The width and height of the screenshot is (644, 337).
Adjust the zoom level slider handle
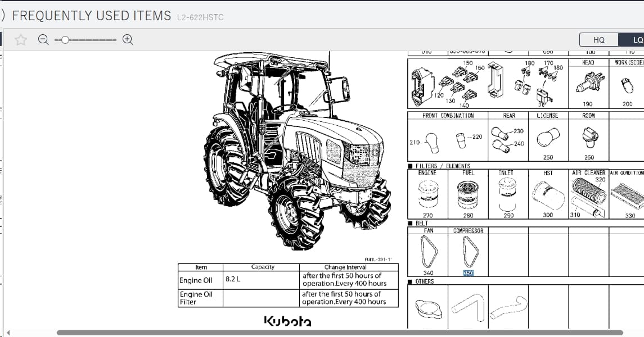coord(65,40)
